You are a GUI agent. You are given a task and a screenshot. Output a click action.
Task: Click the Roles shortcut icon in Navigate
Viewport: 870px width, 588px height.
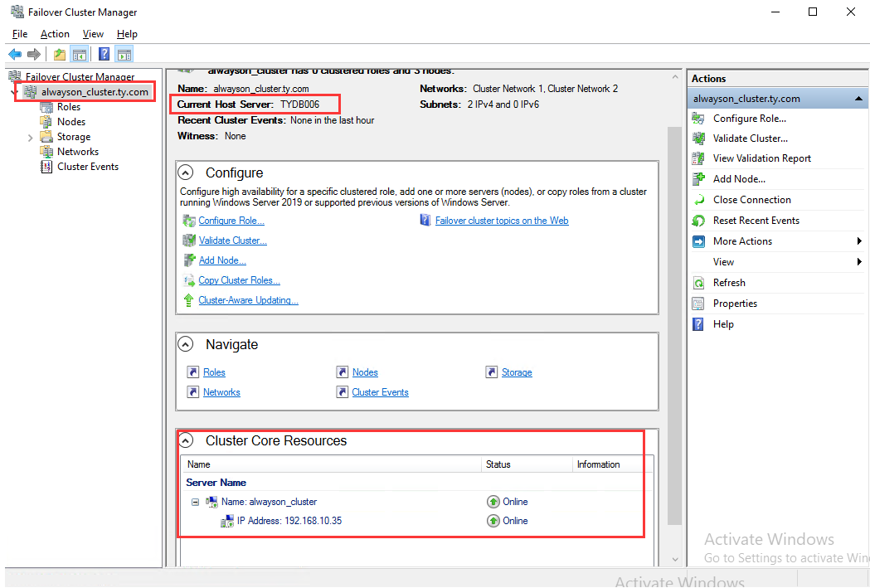tap(193, 372)
